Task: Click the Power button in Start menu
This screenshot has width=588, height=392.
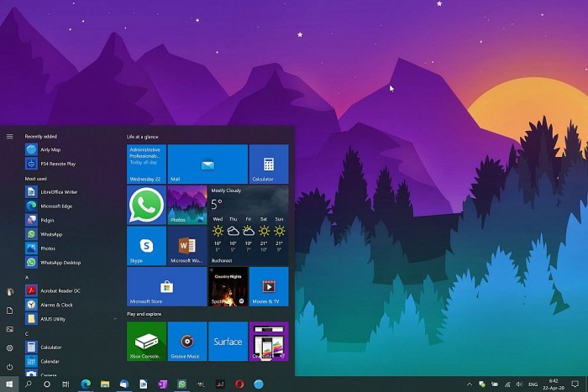Action: [9, 367]
